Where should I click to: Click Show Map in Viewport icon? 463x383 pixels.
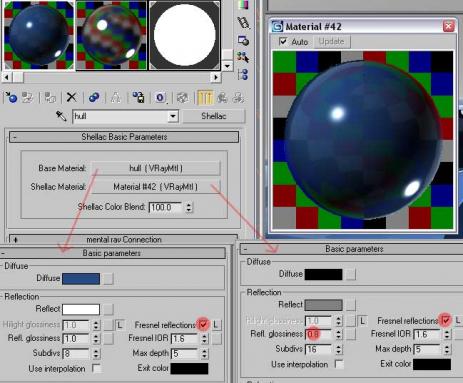coord(183,97)
